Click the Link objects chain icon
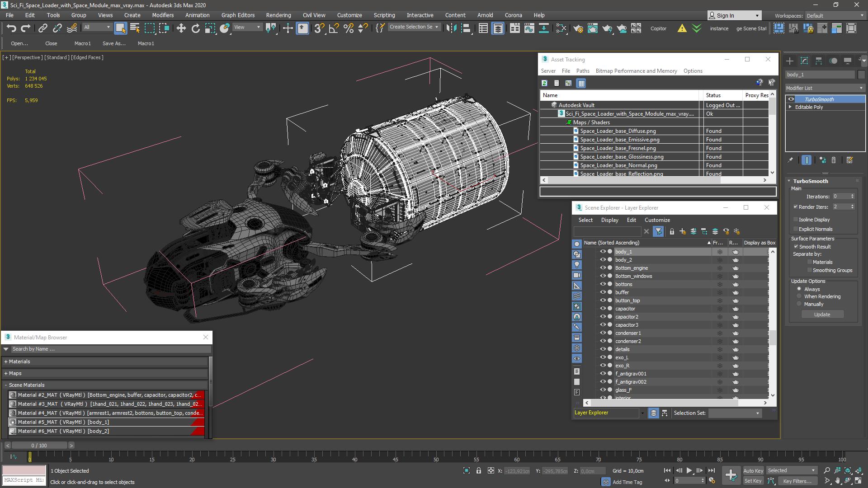868x488 pixels. coord(42,28)
